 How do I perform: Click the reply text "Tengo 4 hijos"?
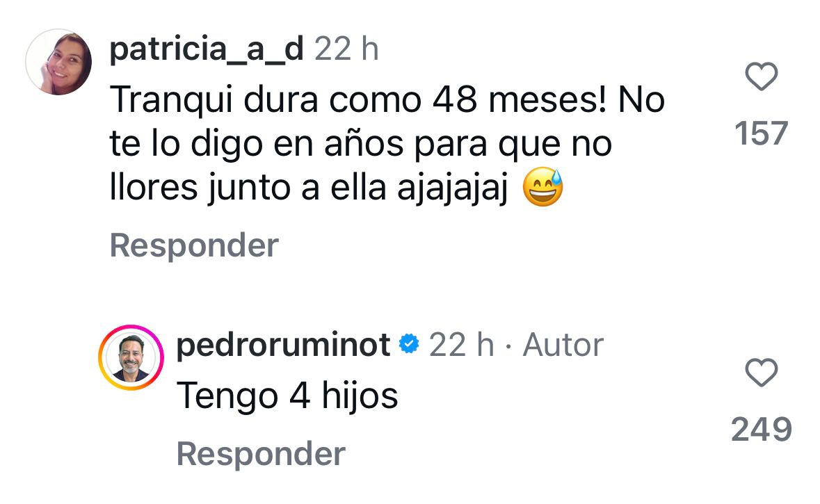coord(287,396)
